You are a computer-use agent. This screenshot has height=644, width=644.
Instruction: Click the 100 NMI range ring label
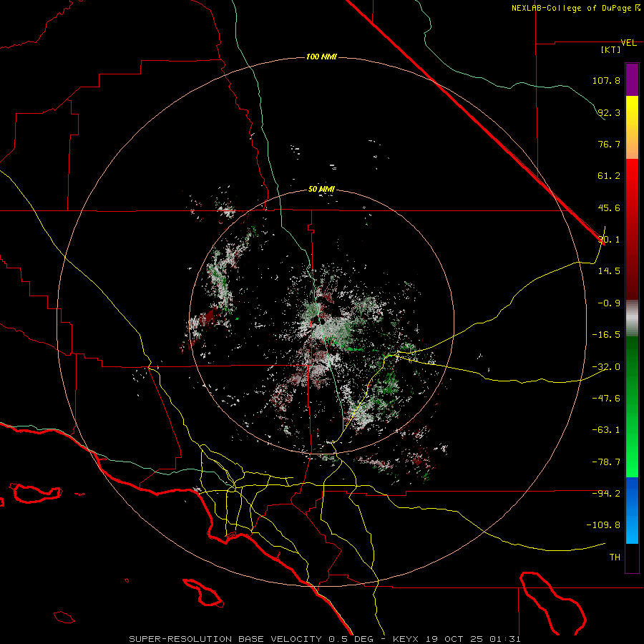point(321,57)
